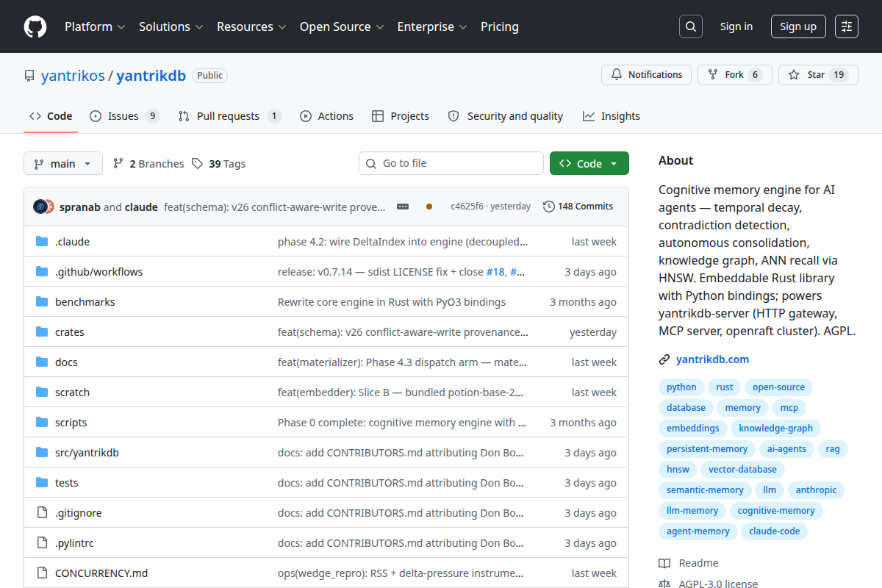Image resolution: width=882 pixels, height=588 pixels.
Task: Click the pending status dot of the latest commit
Action: [x=429, y=207]
